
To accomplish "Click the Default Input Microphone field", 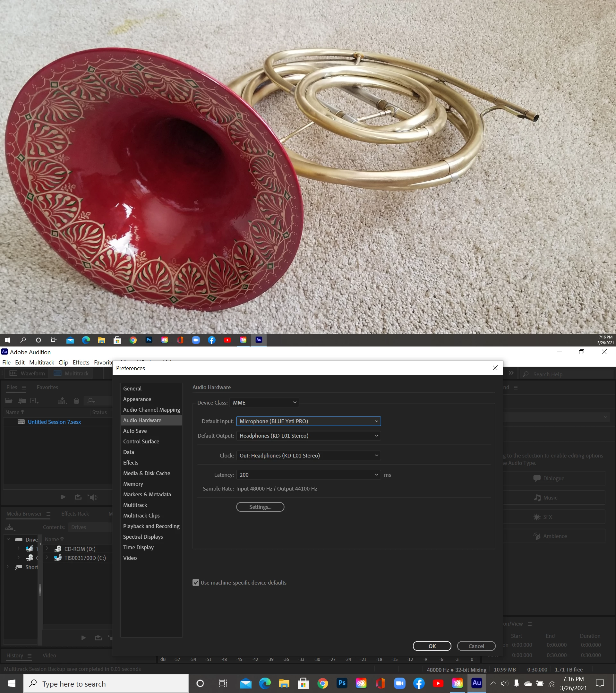I will (x=308, y=421).
